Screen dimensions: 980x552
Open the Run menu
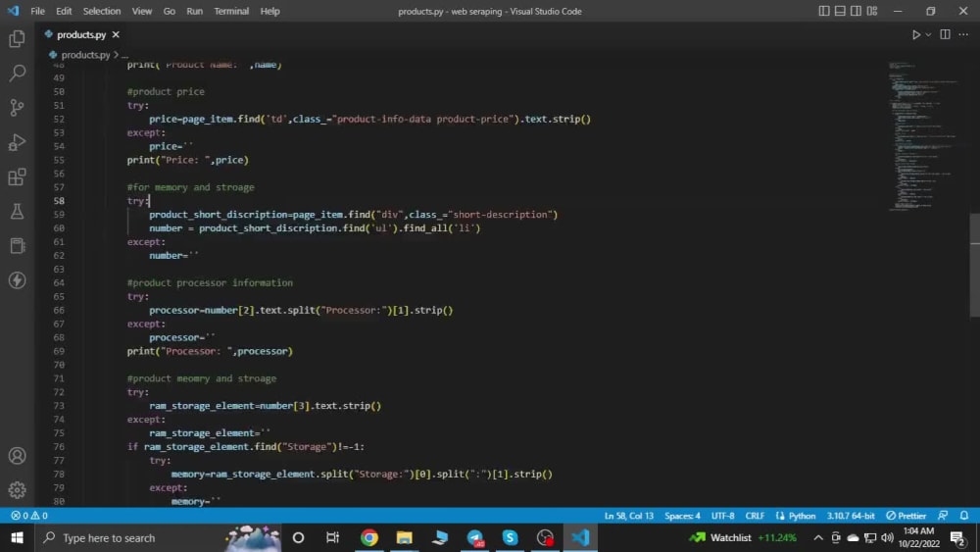(194, 11)
